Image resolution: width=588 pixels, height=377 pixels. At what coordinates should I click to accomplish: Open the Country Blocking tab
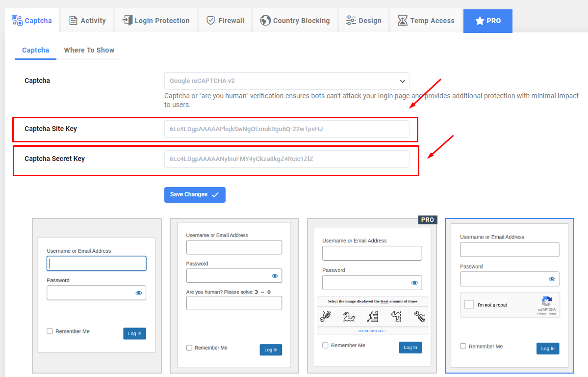295,20
